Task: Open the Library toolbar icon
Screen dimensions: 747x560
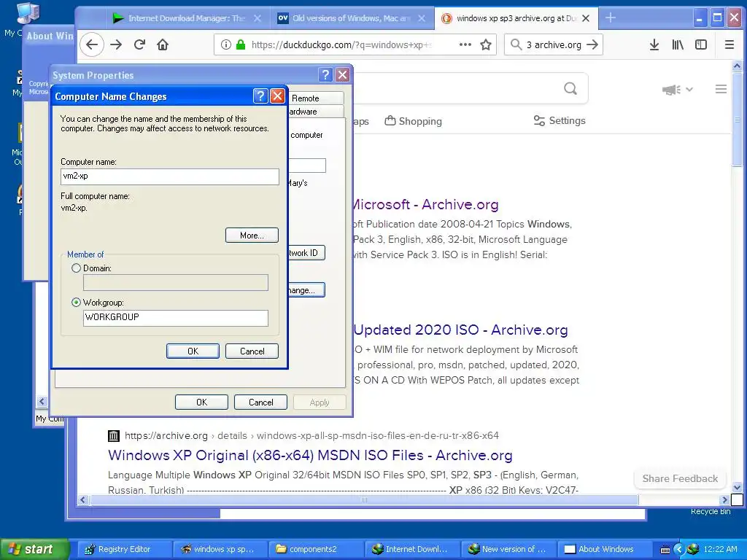Action: point(678,44)
